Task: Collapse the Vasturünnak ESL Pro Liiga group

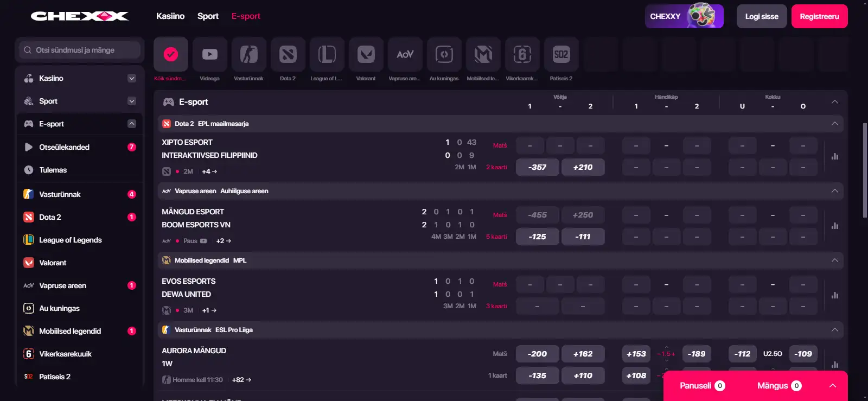Action: point(835,330)
